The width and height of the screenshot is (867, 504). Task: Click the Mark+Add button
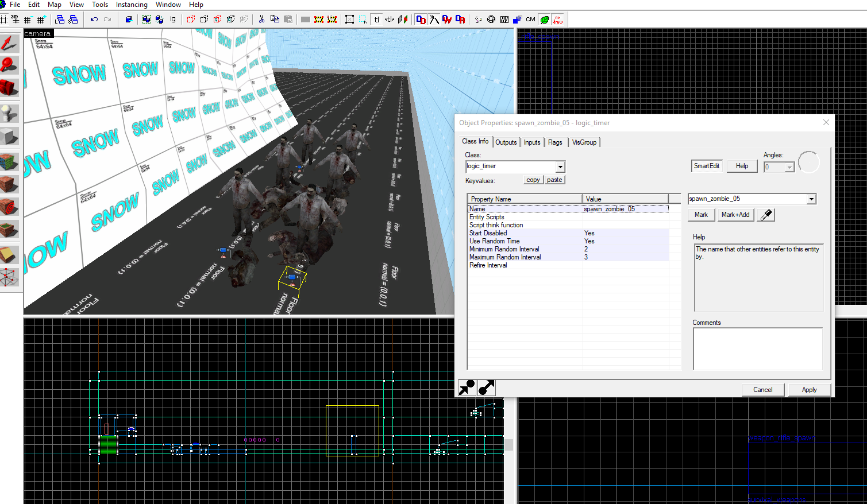pyautogui.click(x=735, y=215)
